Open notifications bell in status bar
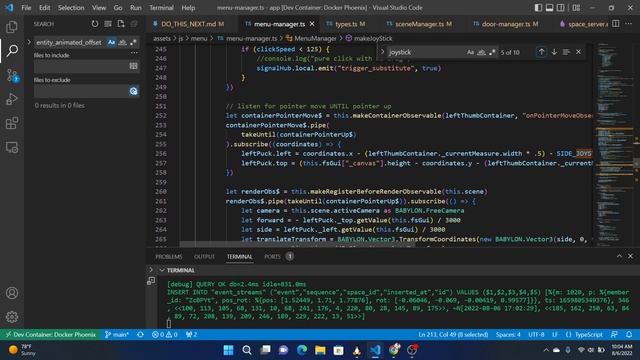The image size is (640, 360). 629,335
